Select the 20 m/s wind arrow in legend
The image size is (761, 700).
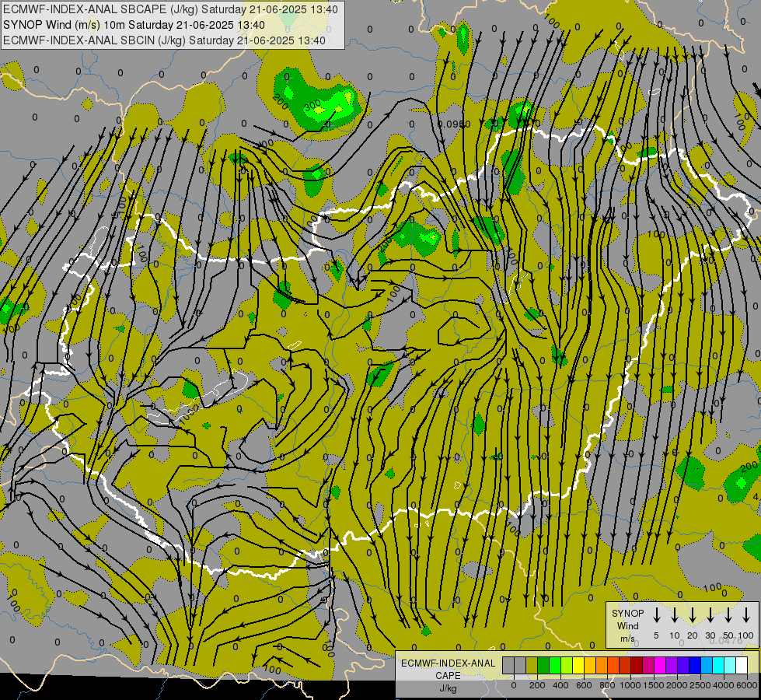pyautogui.click(x=692, y=615)
